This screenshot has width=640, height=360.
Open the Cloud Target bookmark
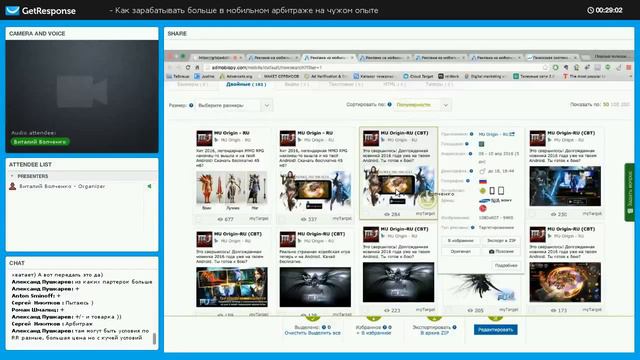click(418, 76)
